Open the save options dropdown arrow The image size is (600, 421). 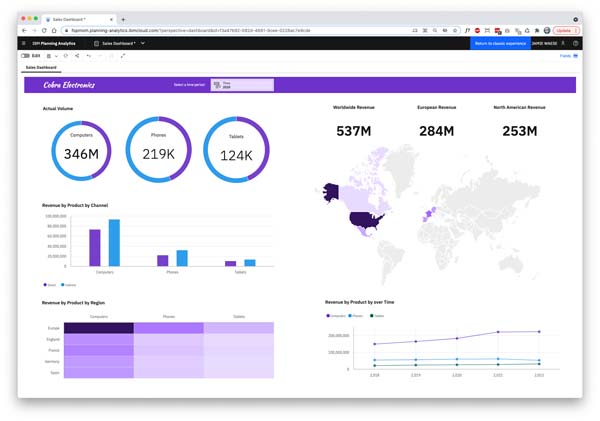[x=56, y=56]
